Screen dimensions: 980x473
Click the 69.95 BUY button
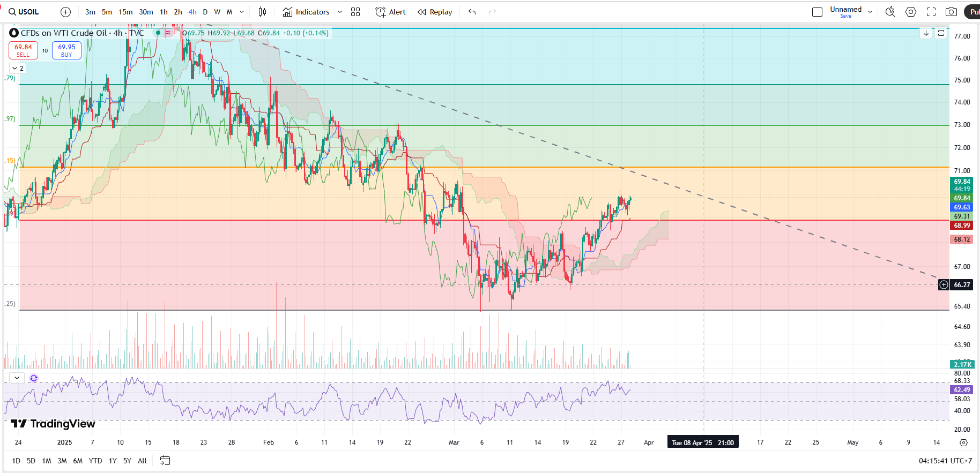tap(66, 50)
